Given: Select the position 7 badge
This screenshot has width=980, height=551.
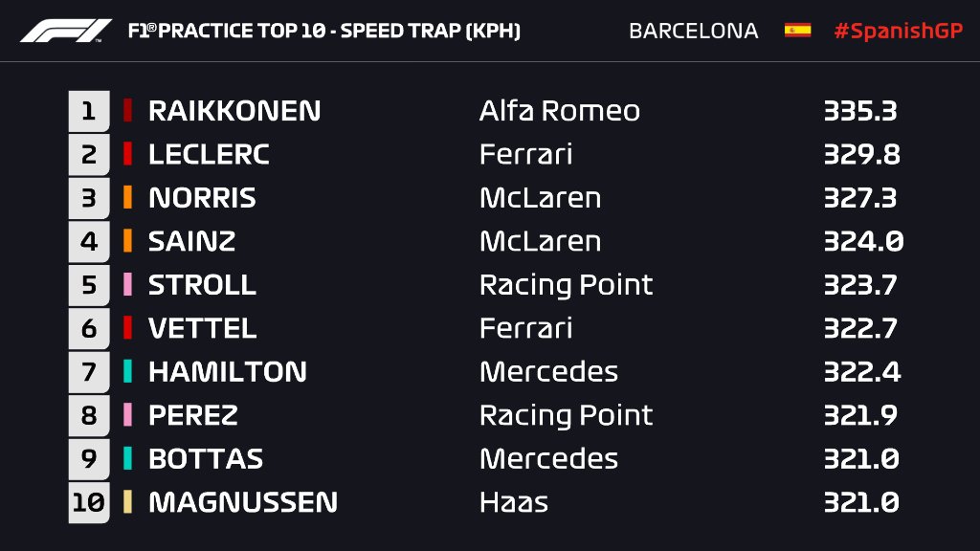Looking at the screenshot, I should 89,372.
